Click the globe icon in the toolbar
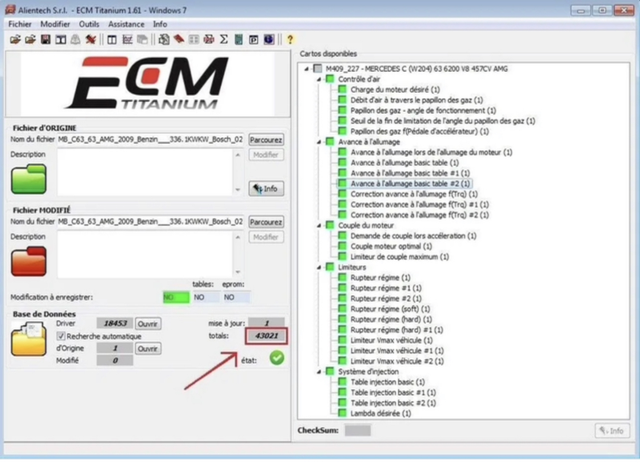 point(269,39)
